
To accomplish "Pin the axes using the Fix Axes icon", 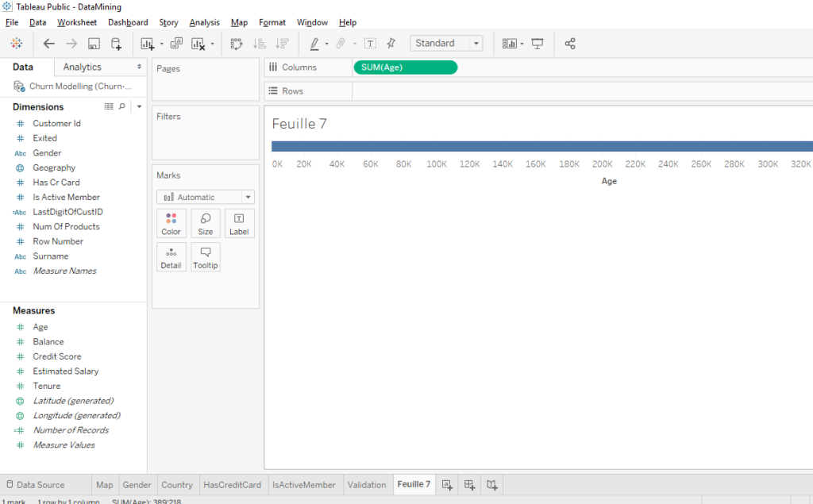I will click(x=390, y=44).
